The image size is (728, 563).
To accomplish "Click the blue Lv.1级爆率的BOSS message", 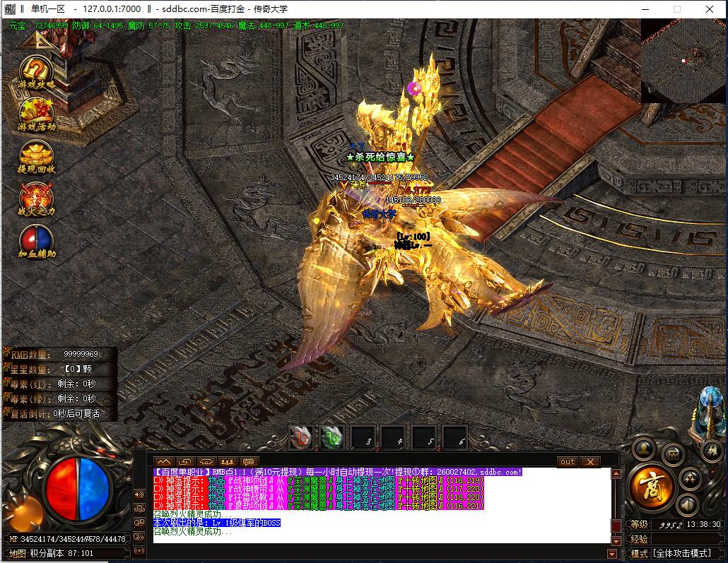I will tap(217, 523).
